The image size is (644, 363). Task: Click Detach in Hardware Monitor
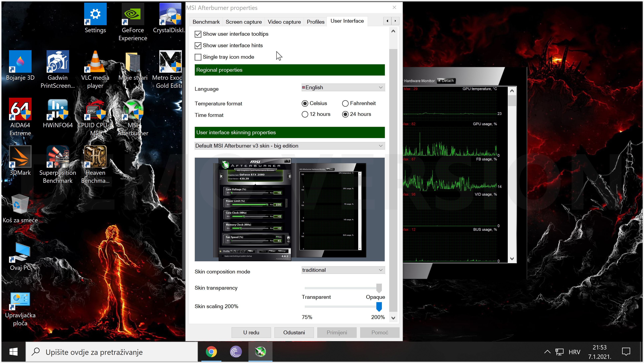tap(446, 81)
